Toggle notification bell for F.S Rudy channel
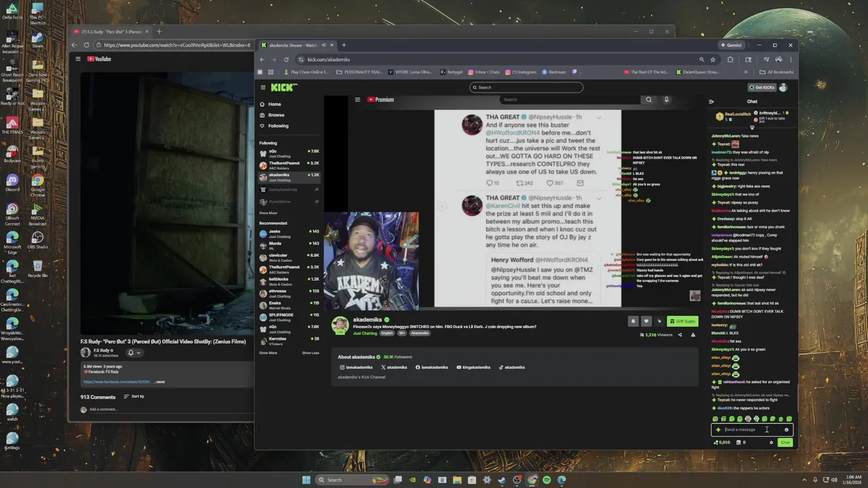Image resolution: width=868 pixels, height=488 pixels. 134,352
